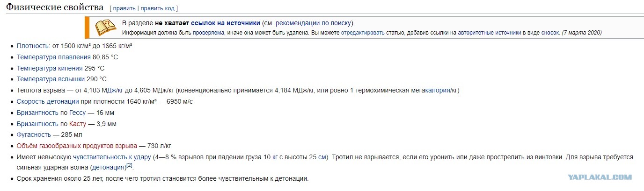The width and height of the screenshot is (644, 191).
Task: Click the "Фугасность" link
Action: 34,134
